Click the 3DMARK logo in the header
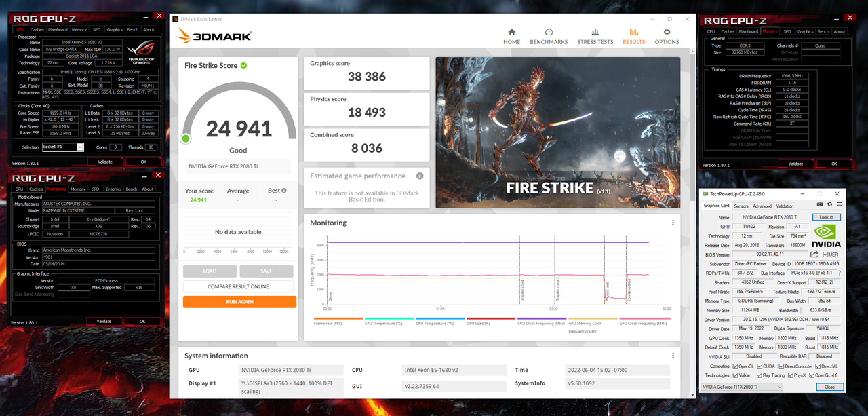This screenshot has height=416, width=868. (214, 36)
